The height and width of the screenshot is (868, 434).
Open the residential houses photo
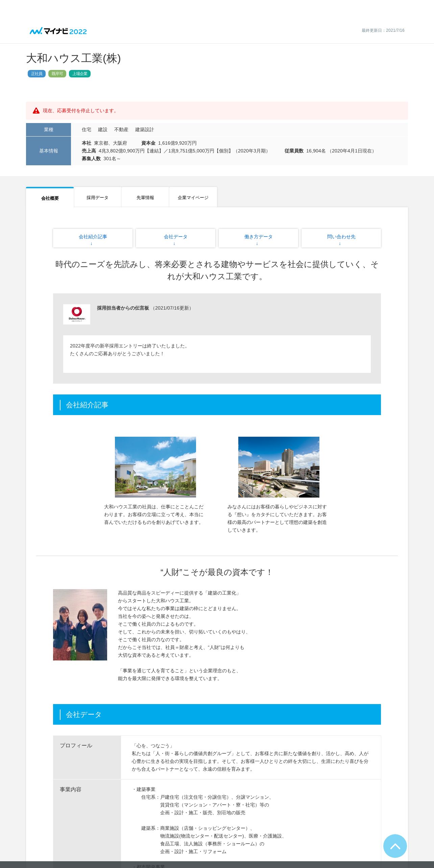(x=155, y=467)
